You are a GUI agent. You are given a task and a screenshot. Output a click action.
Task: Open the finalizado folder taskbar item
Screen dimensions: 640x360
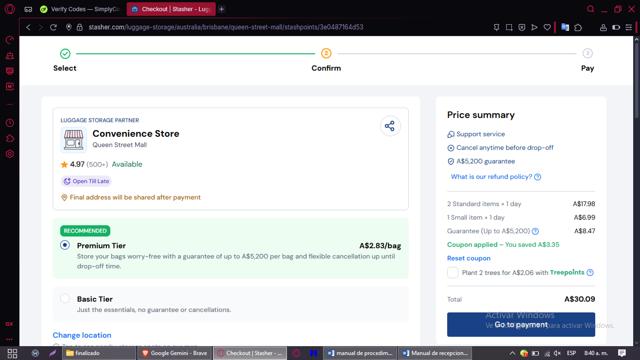98,353
